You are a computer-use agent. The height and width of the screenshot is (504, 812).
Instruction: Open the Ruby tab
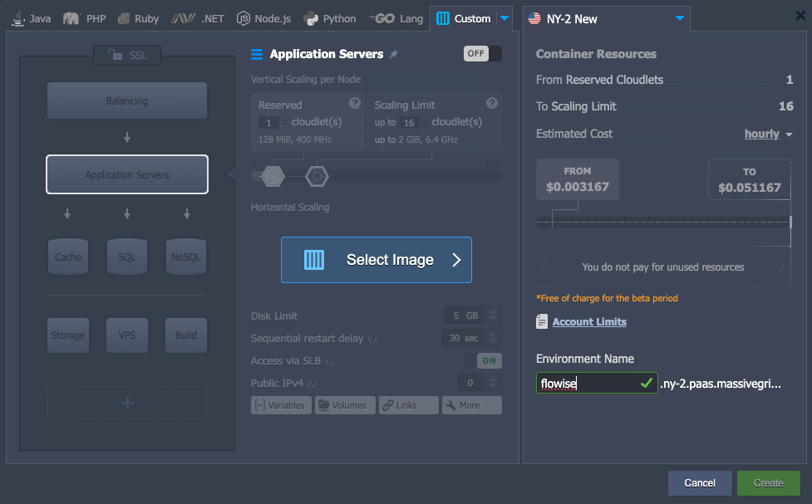138,18
